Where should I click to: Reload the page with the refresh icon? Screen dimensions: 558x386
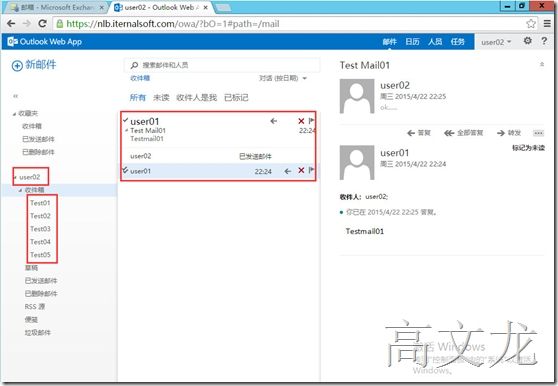coord(42,23)
